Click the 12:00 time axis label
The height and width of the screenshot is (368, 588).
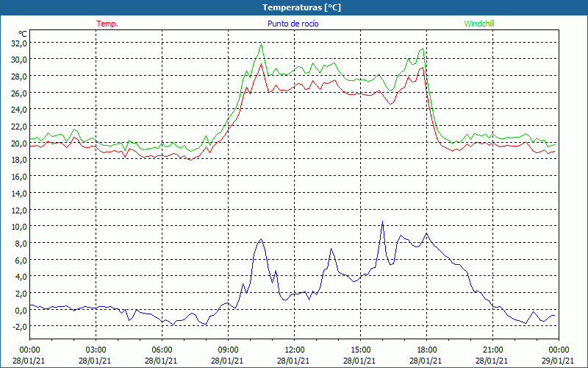tap(295, 350)
